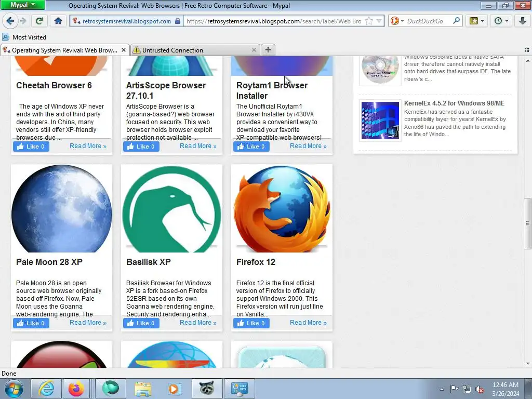Open the Pale Moon 28 XP title
This screenshot has width=532, height=399.
49,262
